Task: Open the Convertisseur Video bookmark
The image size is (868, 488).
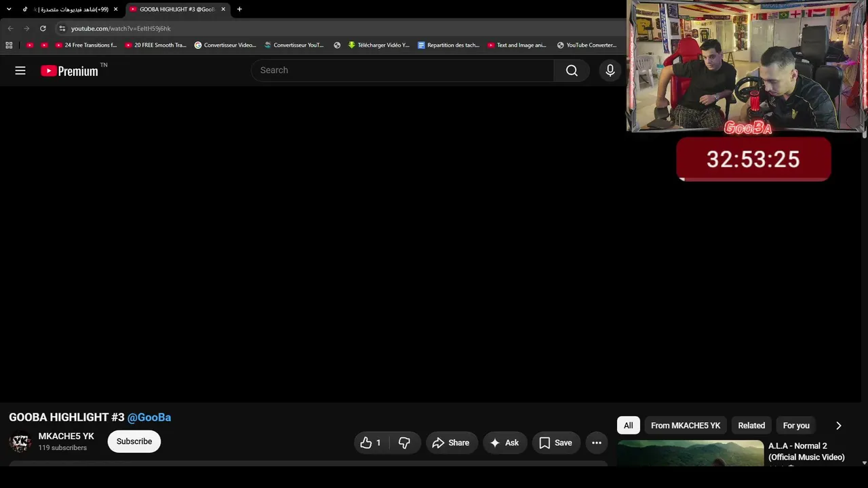Action: point(225,45)
